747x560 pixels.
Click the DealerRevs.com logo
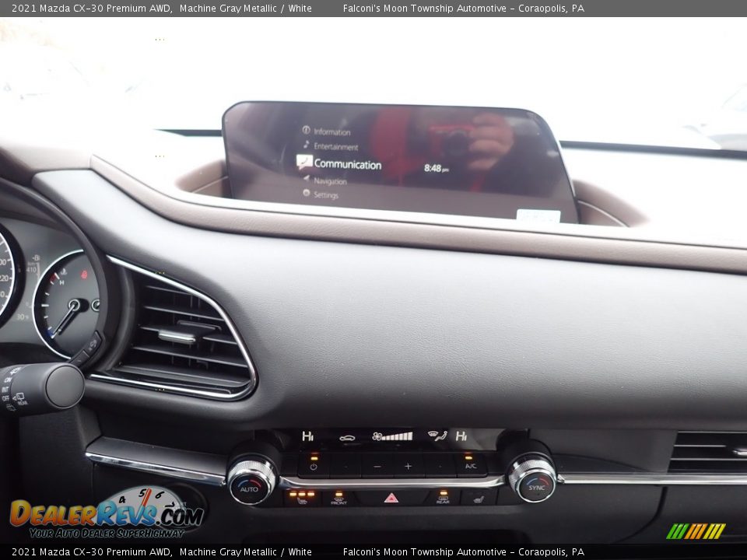[107, 513]
